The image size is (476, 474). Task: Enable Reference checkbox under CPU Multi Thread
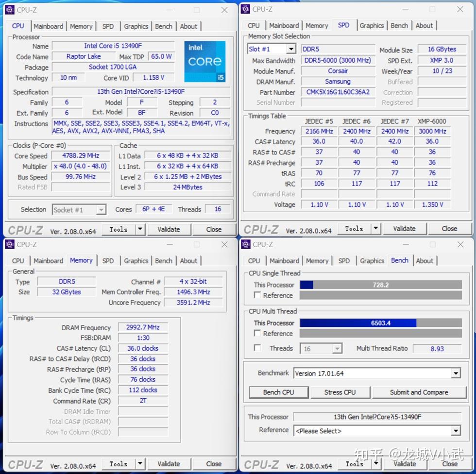pyautogui.click(x=257, y=333)
